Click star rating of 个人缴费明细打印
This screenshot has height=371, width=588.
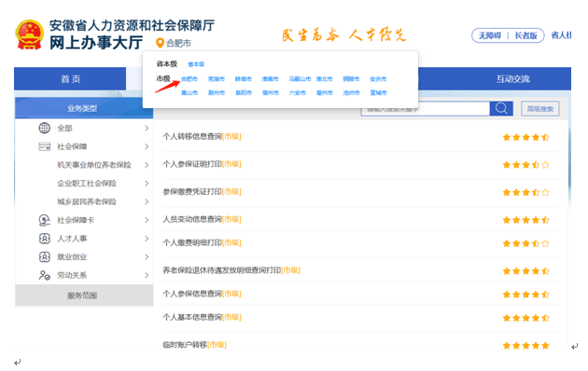pyautogui.click(x=525, y=243)
